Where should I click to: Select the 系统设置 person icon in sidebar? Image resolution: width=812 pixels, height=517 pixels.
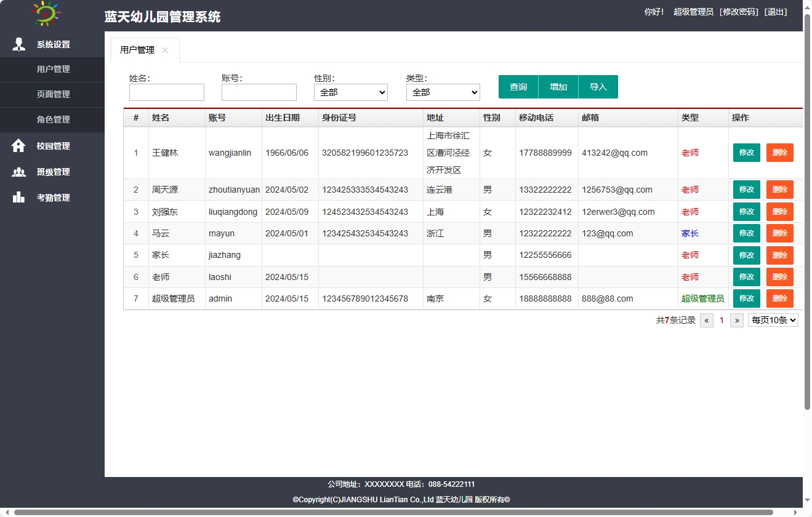18,44
